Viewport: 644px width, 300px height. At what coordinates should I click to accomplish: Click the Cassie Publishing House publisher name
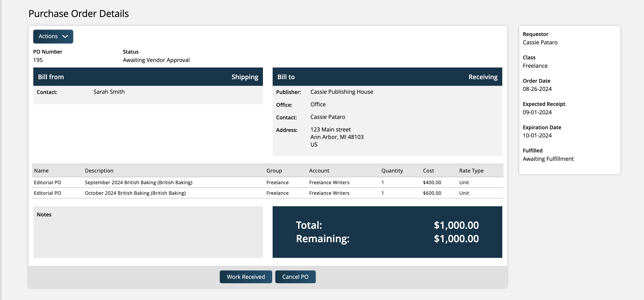click(x=341, y=92)
